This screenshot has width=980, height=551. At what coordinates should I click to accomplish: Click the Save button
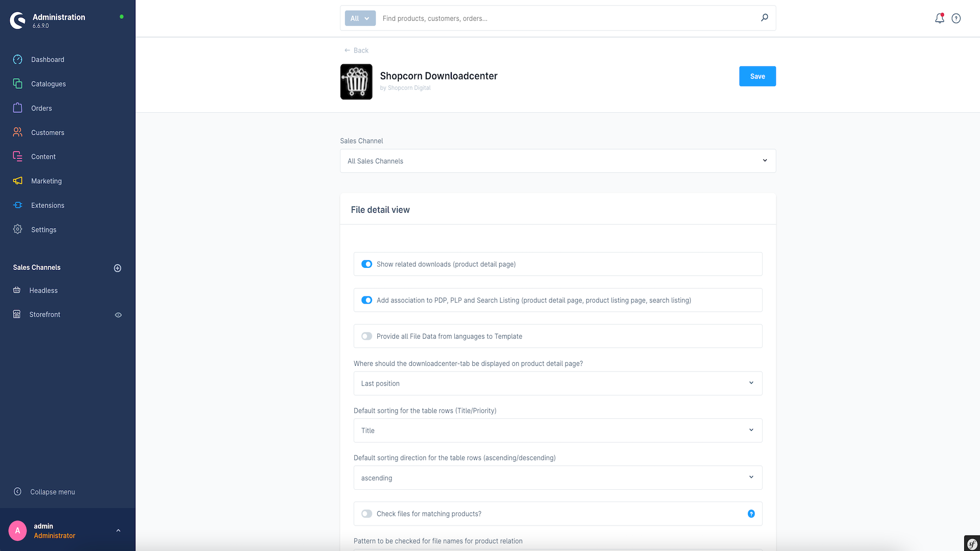[x=757, y=76]
